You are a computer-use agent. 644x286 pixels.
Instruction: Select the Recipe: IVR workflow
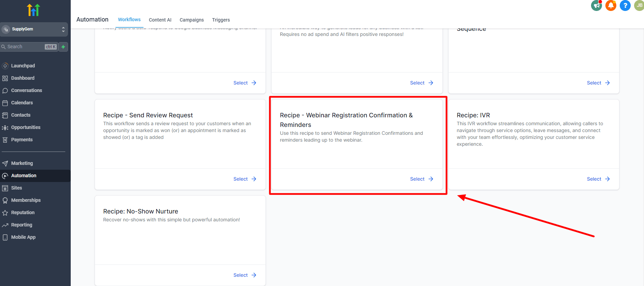tap(598, 179)
